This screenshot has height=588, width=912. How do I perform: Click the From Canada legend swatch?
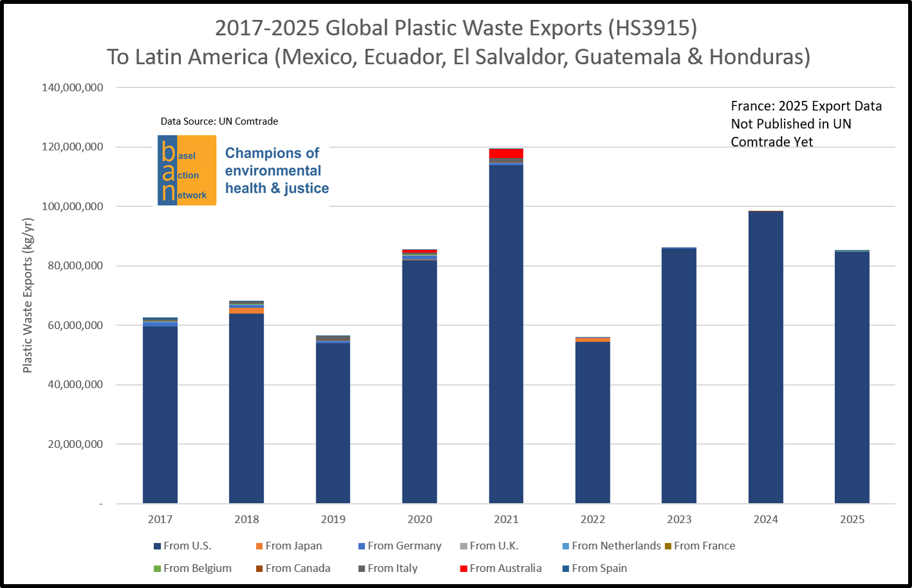[x=259, y=569]
